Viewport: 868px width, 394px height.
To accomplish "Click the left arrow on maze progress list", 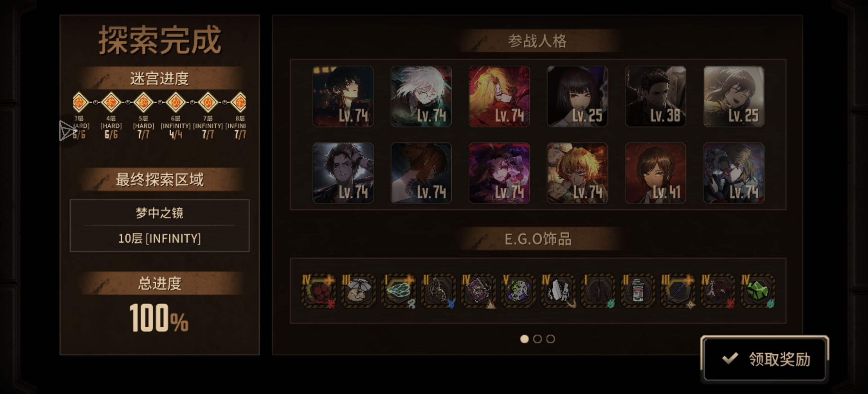I will [67, 131].
